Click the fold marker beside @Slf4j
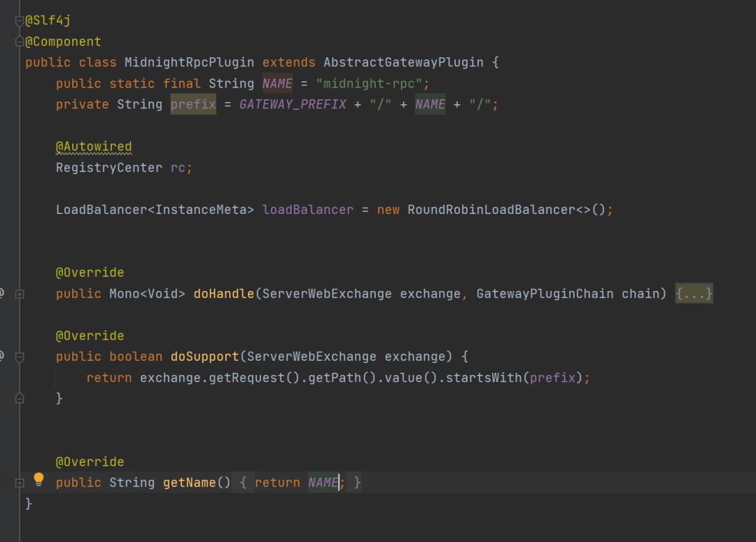The image size is (756, 542). pyautogui.click(x=20, y=21)
